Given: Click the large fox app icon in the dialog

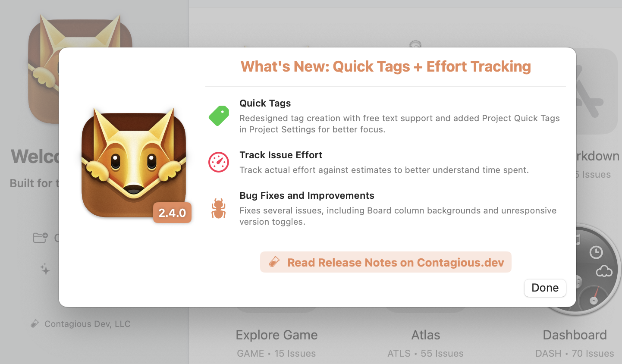Looking at the screenshot, I should click(x=134, y=162).
